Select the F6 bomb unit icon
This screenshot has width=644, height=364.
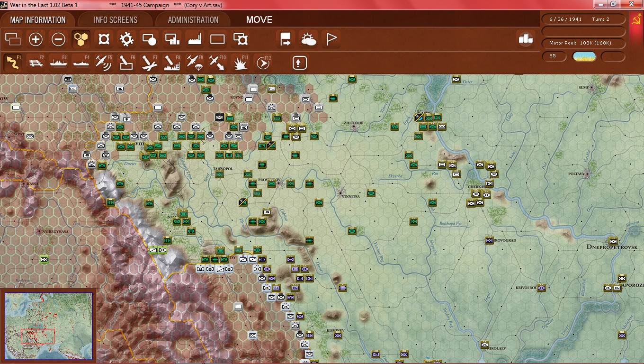(126, 63)
